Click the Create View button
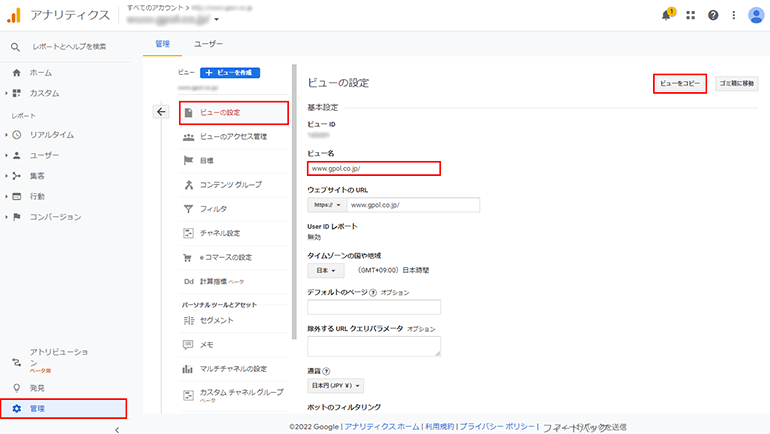770x434 pixels. click(x=231, y=73)
